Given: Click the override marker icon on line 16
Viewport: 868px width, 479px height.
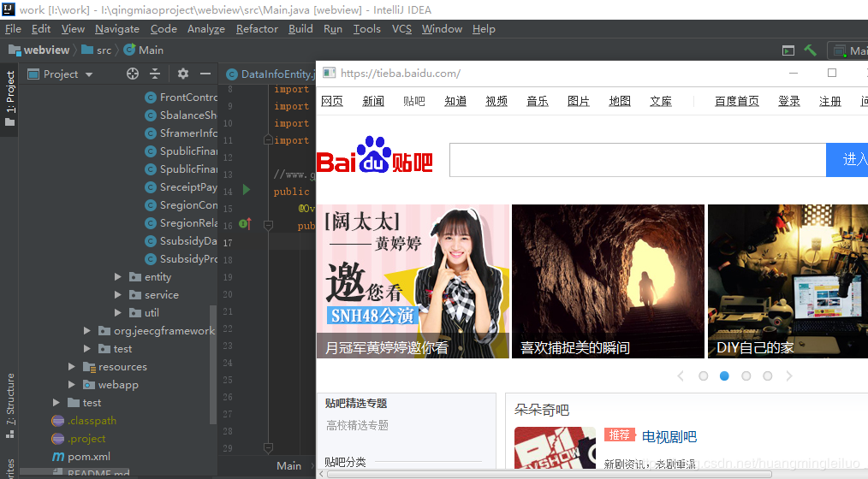Looking at the screenshot, I should click(245, 224).
